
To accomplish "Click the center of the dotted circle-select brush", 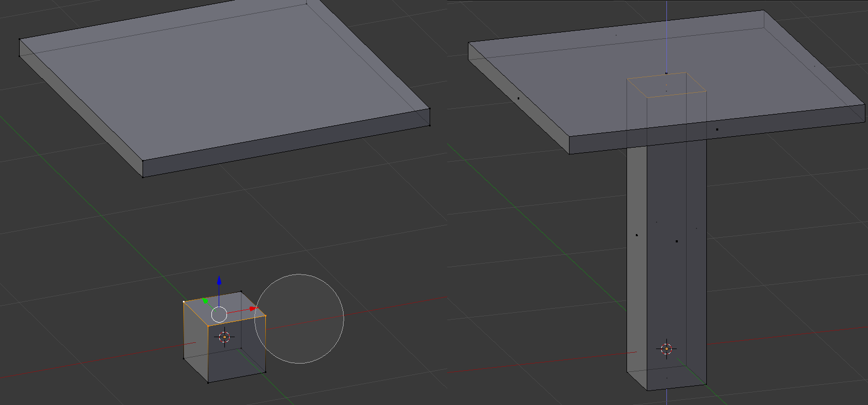I will tap(299, 319).
